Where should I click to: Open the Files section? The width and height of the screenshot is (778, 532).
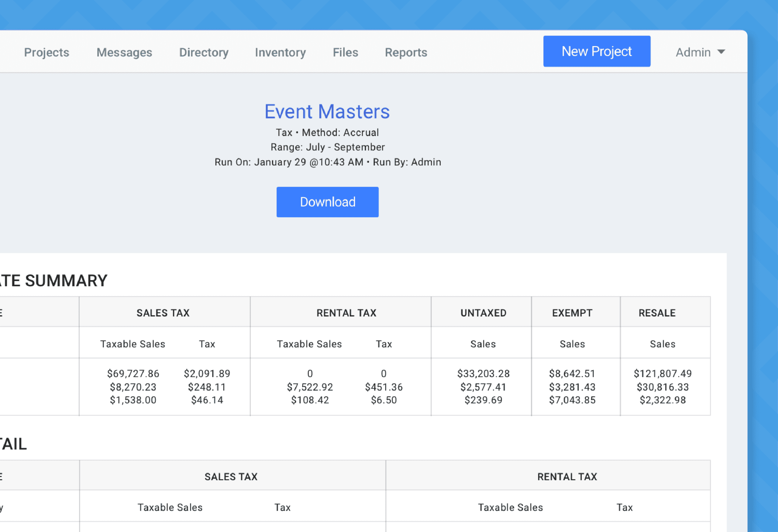coord(346,53)
